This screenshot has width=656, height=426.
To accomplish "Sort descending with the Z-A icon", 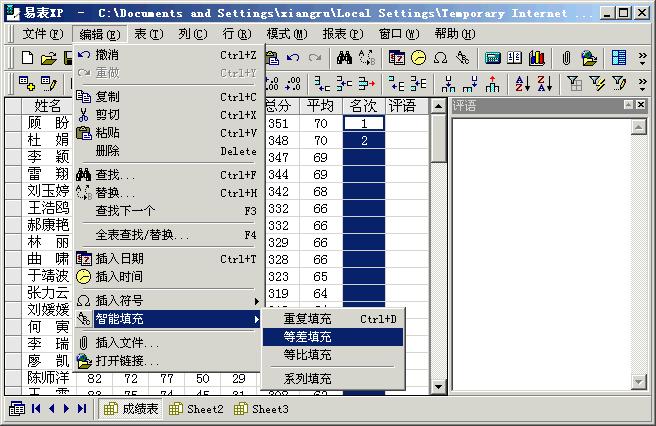I will tap(544, 83).
